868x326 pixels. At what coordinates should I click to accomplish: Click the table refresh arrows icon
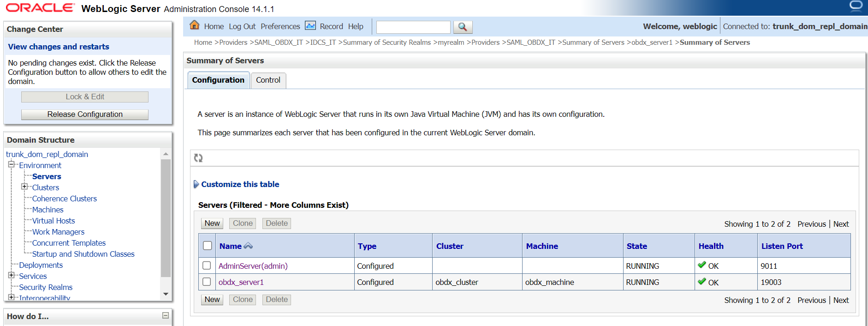(198, 158)
